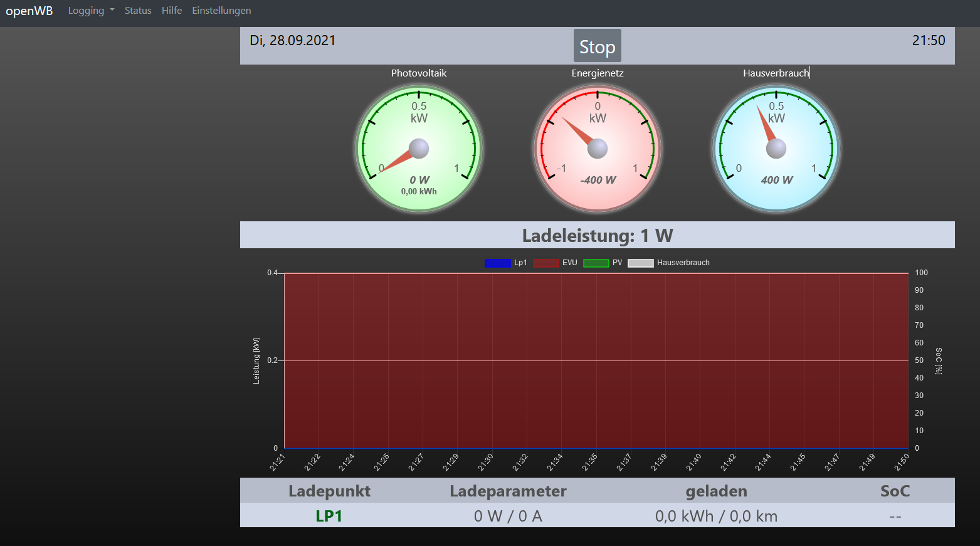
Task: Click the Photovoltaik gauge dial
Action: click(419, 149)
